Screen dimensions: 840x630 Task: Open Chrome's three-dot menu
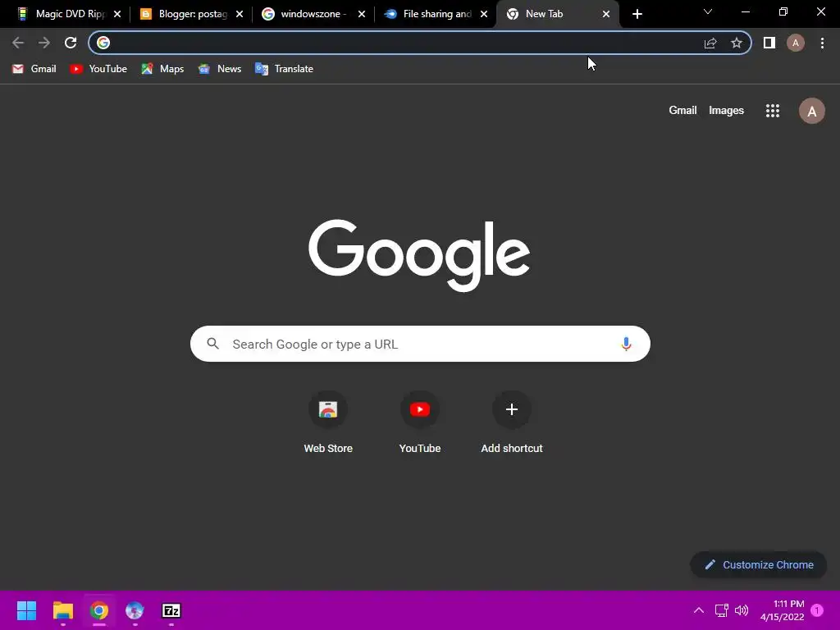point(822,43)
